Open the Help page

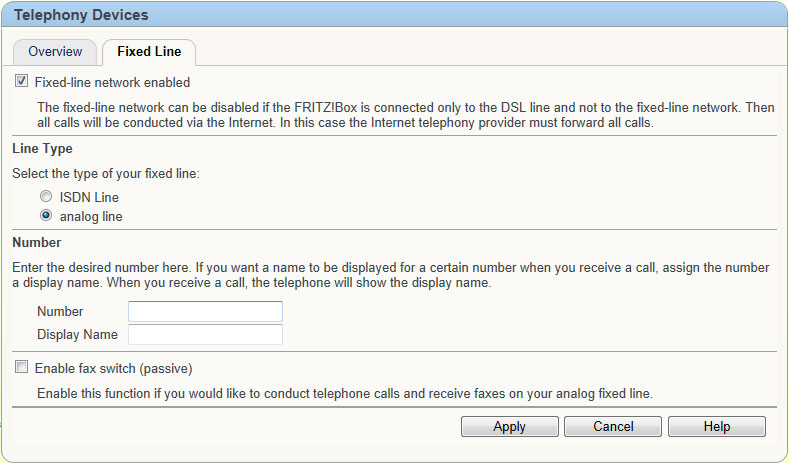coord(717,426)
